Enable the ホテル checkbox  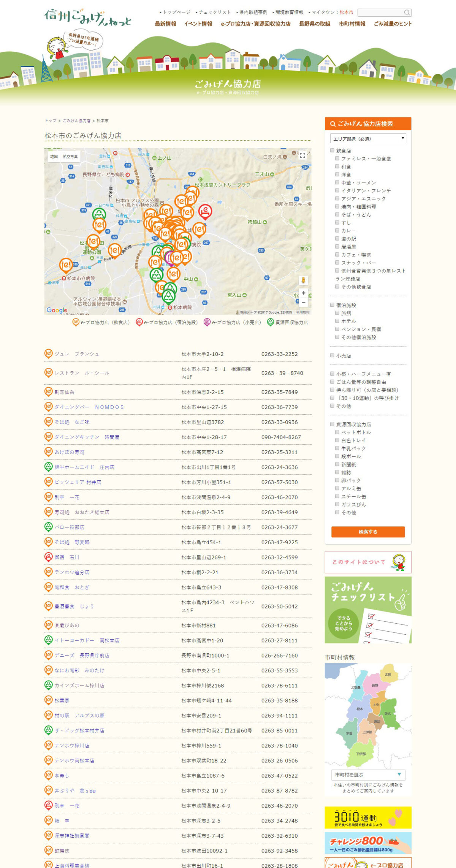(x=337, y=321)
